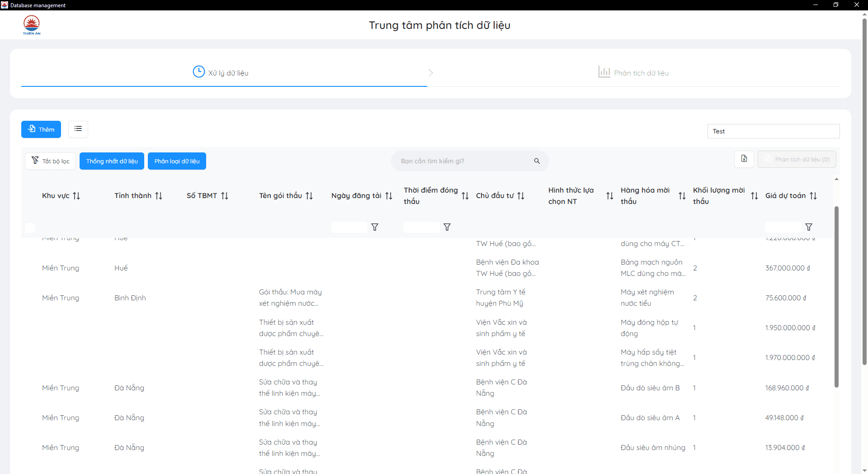The height and width of the screenshot is (474, 868).
Task: Click the bar chart icon of Phân tích dữ liệu
Action: pos(604,72)
